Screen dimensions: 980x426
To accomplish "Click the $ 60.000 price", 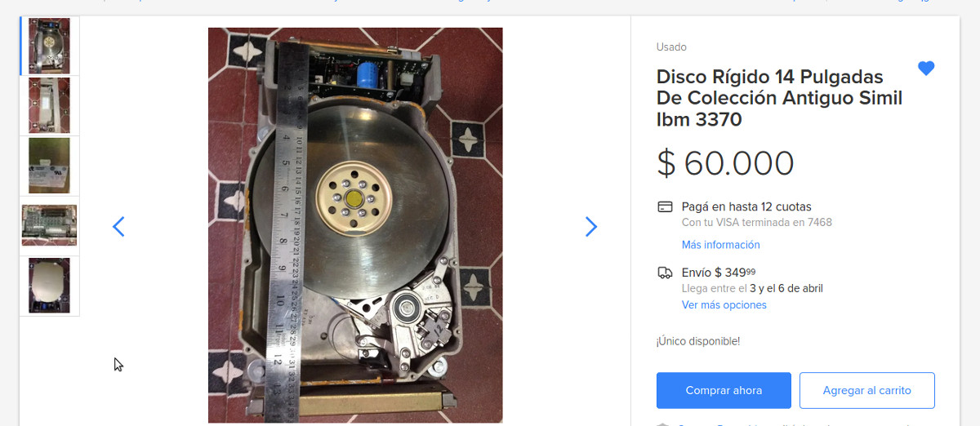I will coord(725,164).
